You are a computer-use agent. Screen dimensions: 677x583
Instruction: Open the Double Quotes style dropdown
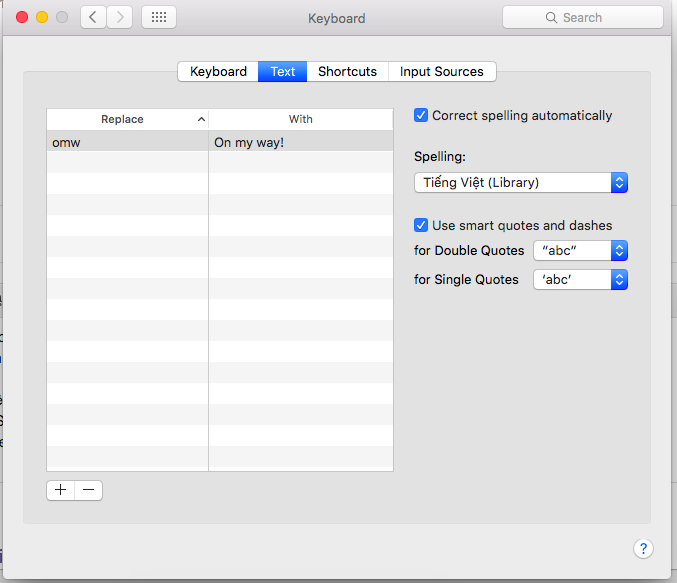580,250
